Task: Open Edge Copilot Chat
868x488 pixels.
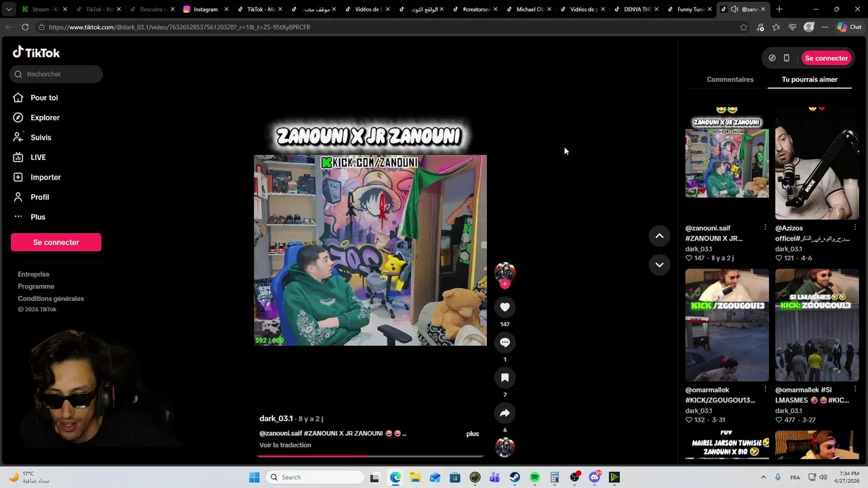Action: (850, 27)
